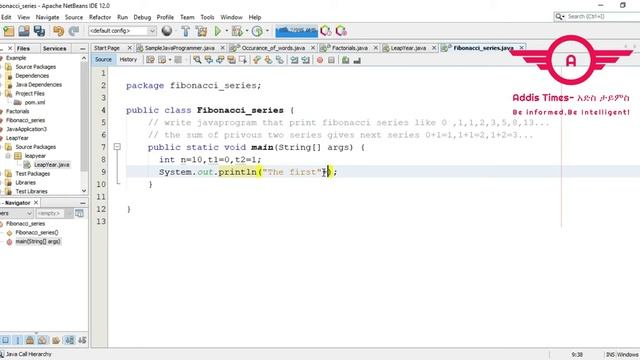This screenshot has height=360, width=640.
Task: Select the Fibonacci_series project node
Action: tap(25, 120)
